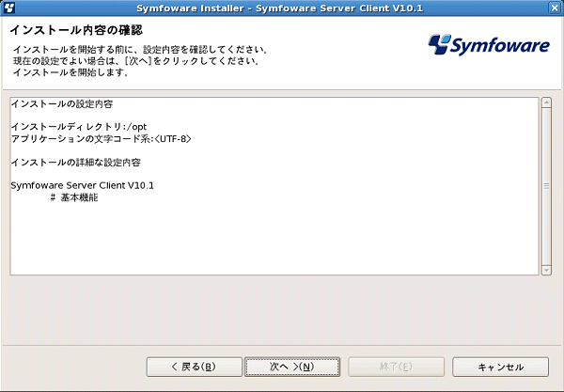The width and height of the screenshot is (564, 392).
Task: Click the window menu icon in title bar
Action: pos(8,8)
